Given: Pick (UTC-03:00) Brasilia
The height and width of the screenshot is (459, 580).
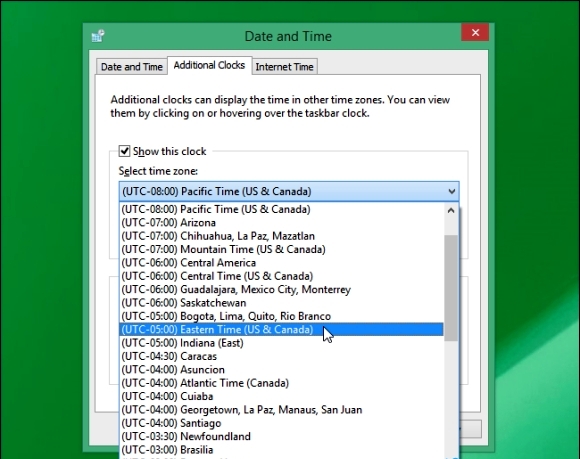Looking at the screenshot, I should point(281,450).
